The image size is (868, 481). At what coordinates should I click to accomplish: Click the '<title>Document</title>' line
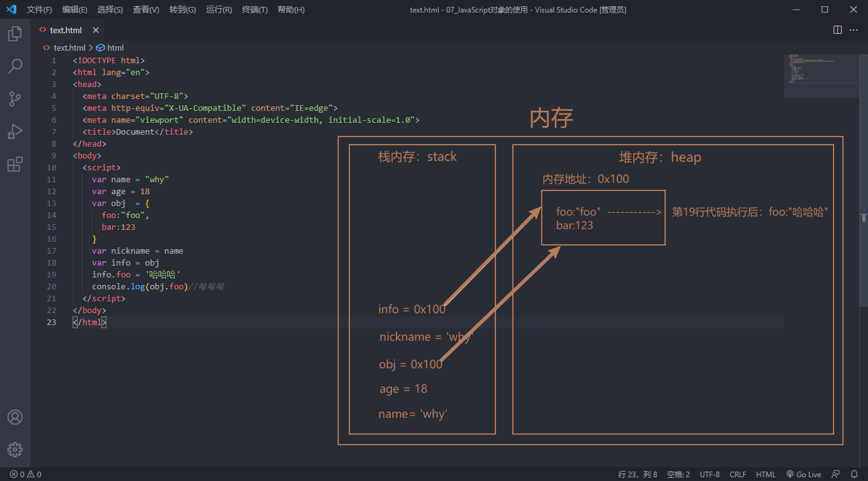tap(138, 132)
